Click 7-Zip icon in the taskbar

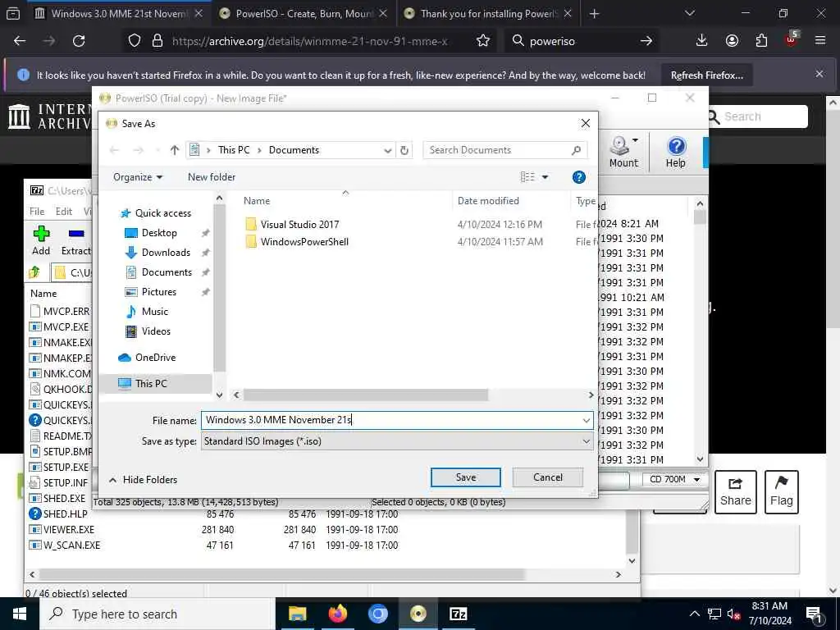458,614
